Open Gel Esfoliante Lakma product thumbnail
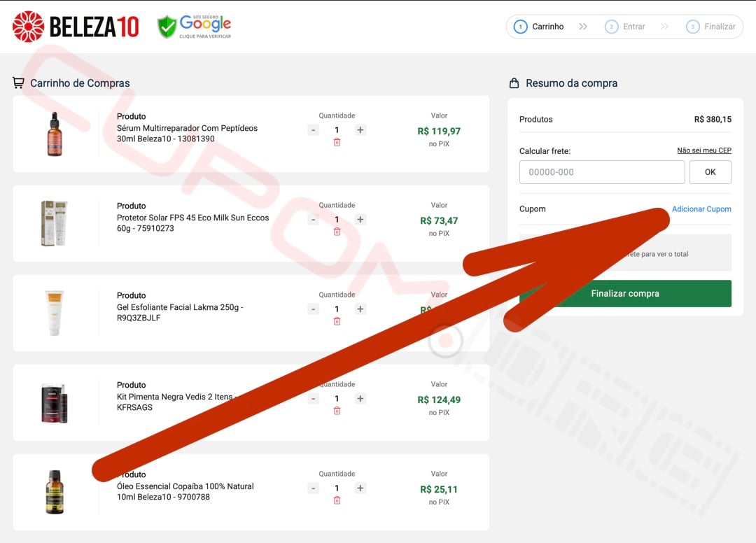The height and width of the screenshot is (543, 756). 55,313
